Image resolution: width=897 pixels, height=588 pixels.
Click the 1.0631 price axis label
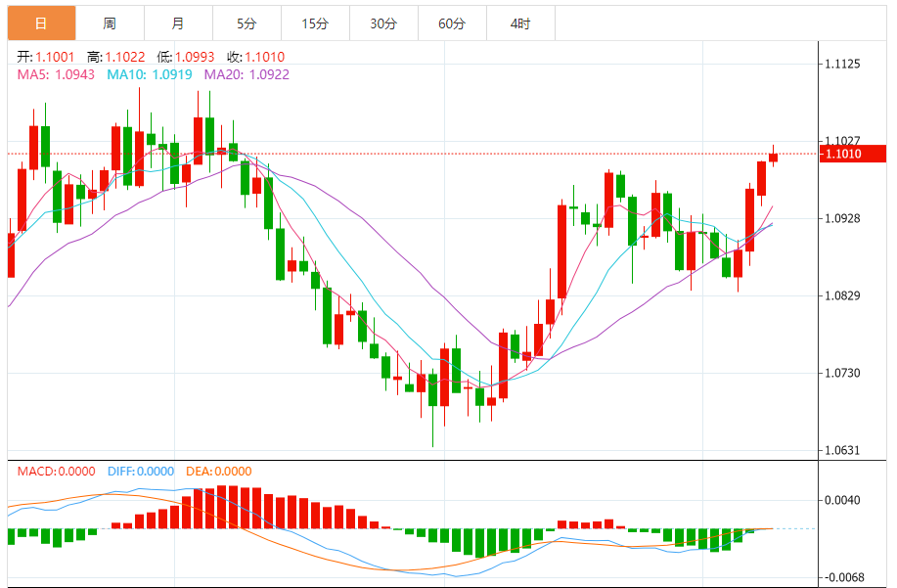click(x=842, y=450)
